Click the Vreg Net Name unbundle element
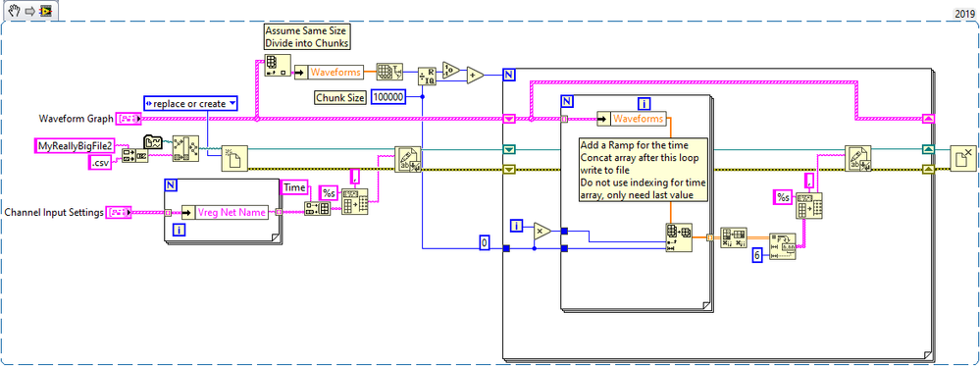 [232, 212]
